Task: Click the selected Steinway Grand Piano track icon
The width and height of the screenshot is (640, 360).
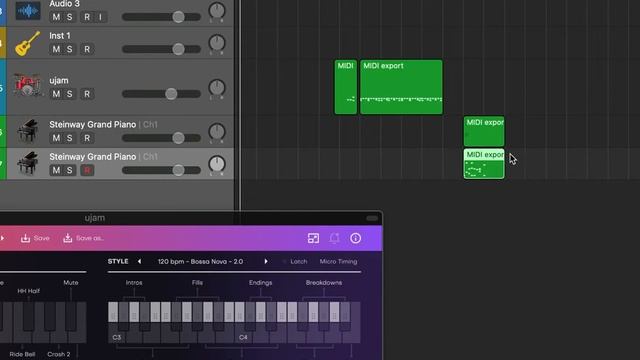Action: (27, 163)
